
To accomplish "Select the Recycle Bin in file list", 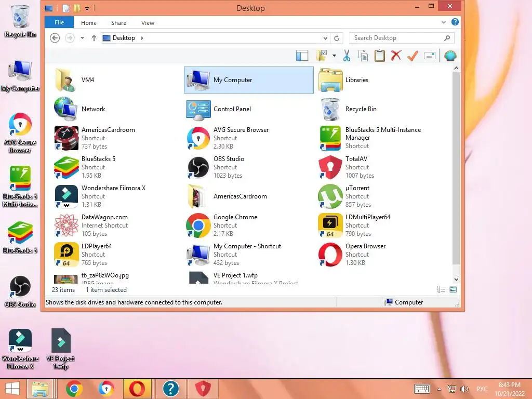I will click(381, 109).
